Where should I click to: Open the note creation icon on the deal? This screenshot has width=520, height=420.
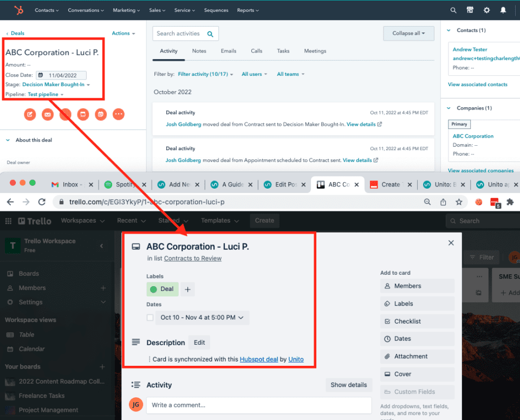[30, 114]
